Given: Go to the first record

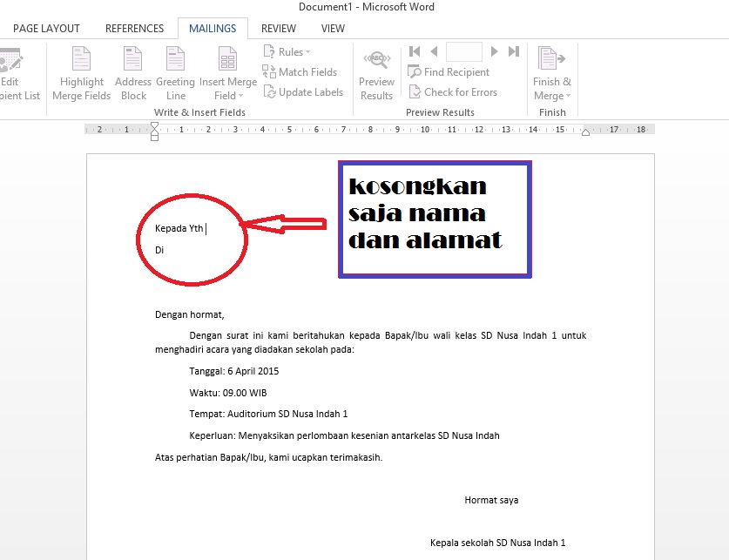Looking at the screenshot, I should (415, 51).
